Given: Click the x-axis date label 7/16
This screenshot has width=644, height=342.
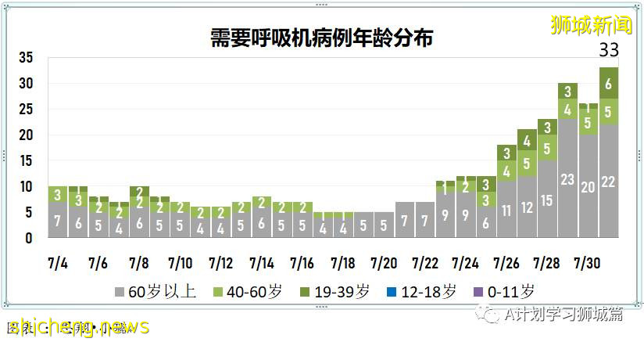Looking at the screenshot, I should [x=302, y=263].
